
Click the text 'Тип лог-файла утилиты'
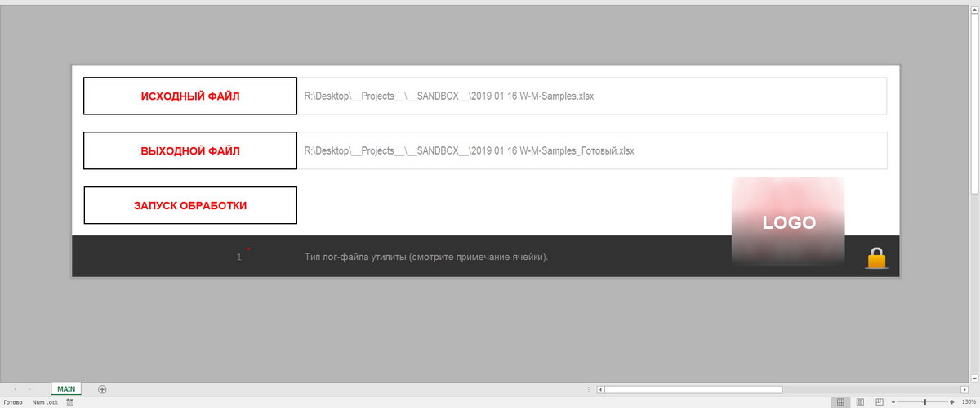pyautogui.click(x=355, y=257)
